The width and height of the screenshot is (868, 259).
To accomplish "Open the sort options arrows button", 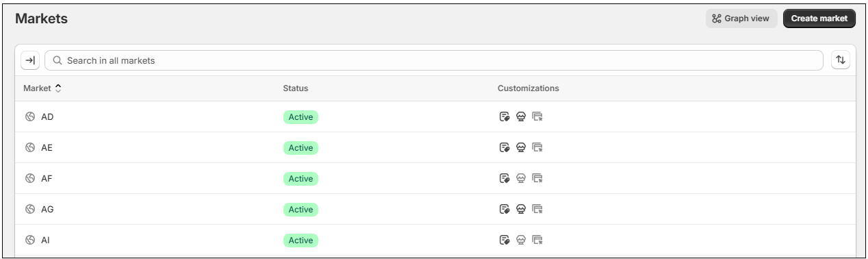I will click(x=840, y=60).
